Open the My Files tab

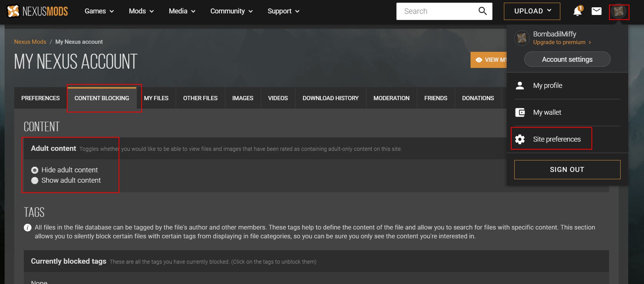[156, 98]
